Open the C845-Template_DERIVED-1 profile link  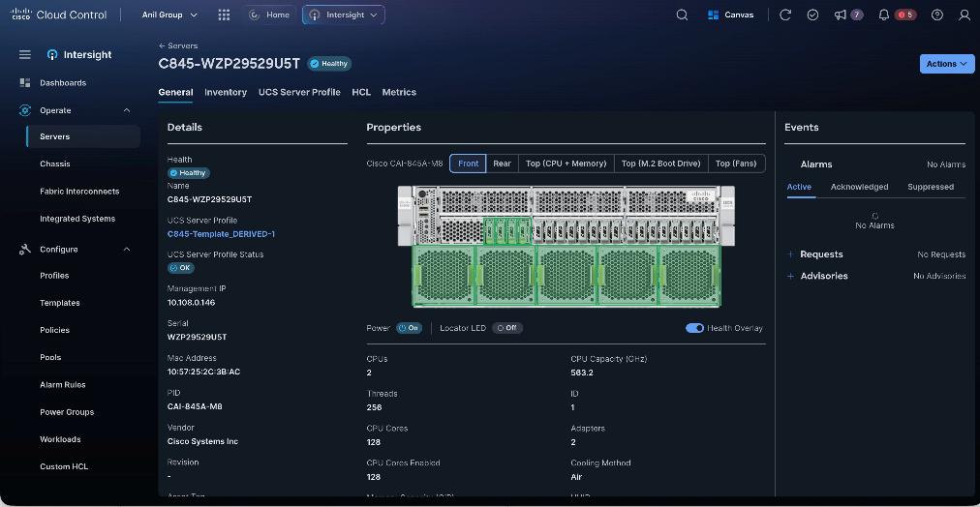tap(221, 234)
